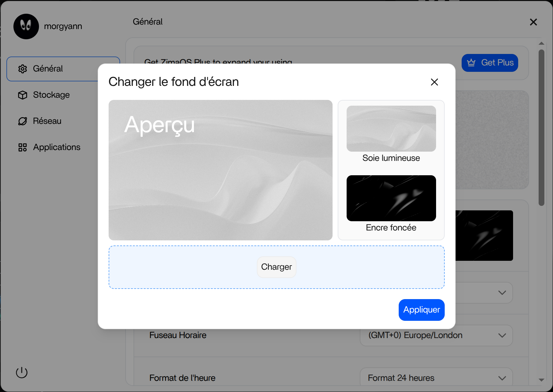Select the Encre foncée wallpaper thumbnail

tap(391, 198)
